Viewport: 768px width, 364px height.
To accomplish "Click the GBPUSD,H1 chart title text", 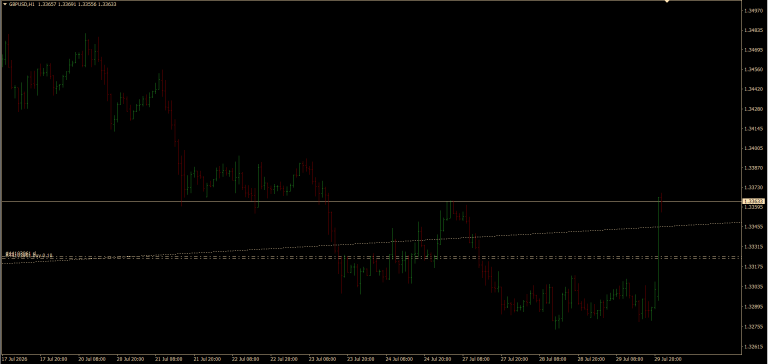I will coord(22,4).
